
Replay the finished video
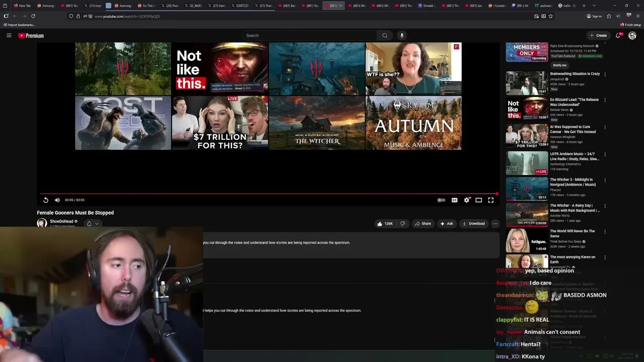[45, 200]
